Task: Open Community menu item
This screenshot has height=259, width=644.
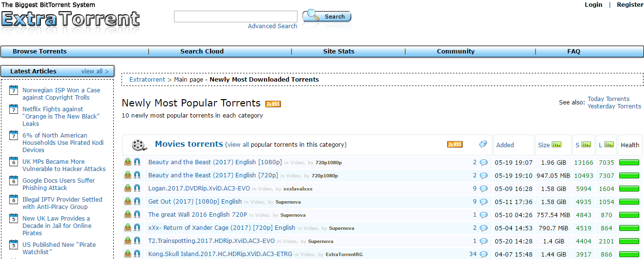Action: tap(456, 52)
